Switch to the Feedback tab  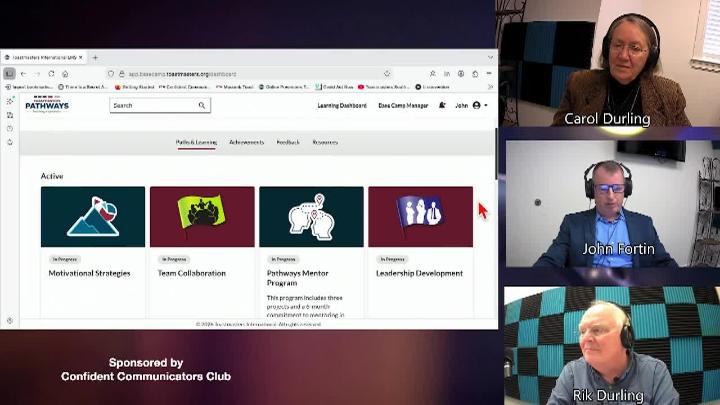(x=288, y=142)
